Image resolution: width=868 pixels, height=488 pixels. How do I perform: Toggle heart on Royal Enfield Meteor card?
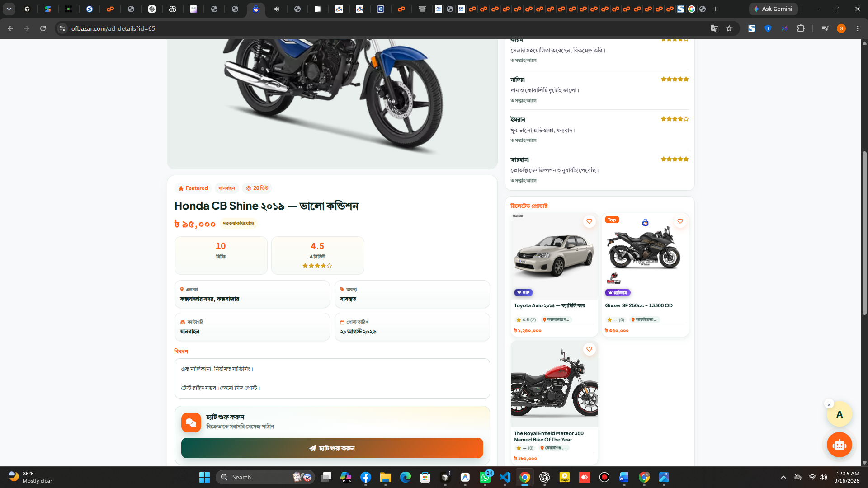coord(589,349)
